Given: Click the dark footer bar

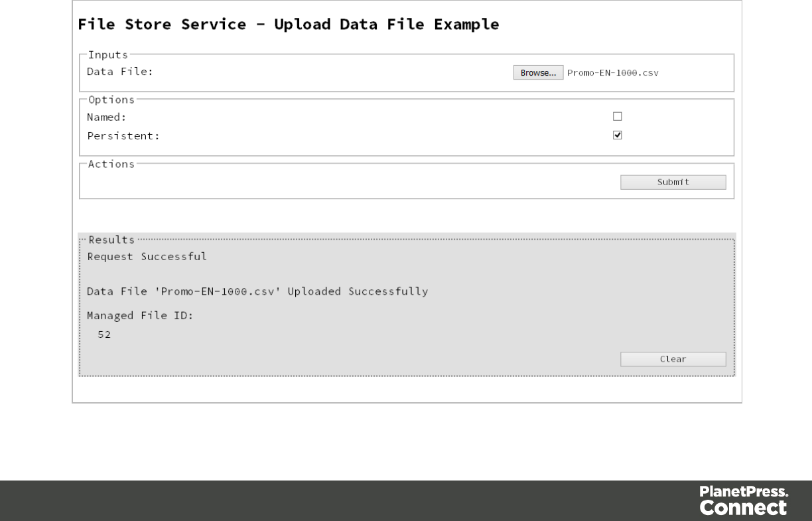Looking at the screenshot, I should click(332, 500).
